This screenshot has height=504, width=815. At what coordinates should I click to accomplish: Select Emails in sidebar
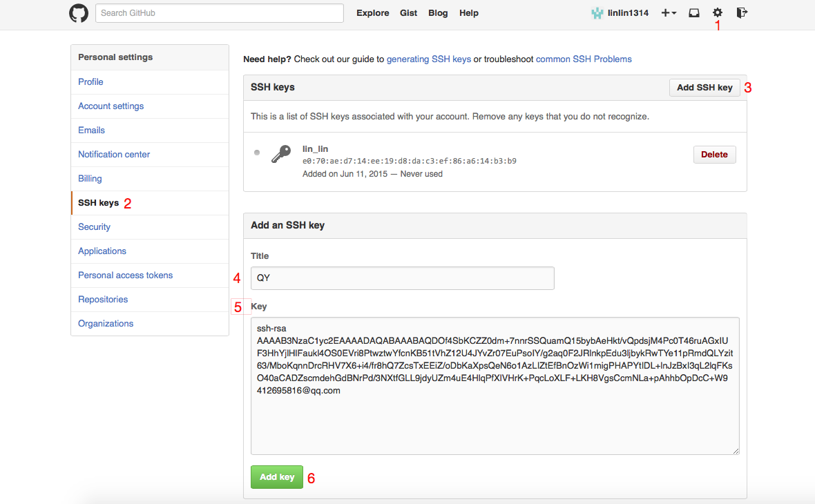[150, 130]
